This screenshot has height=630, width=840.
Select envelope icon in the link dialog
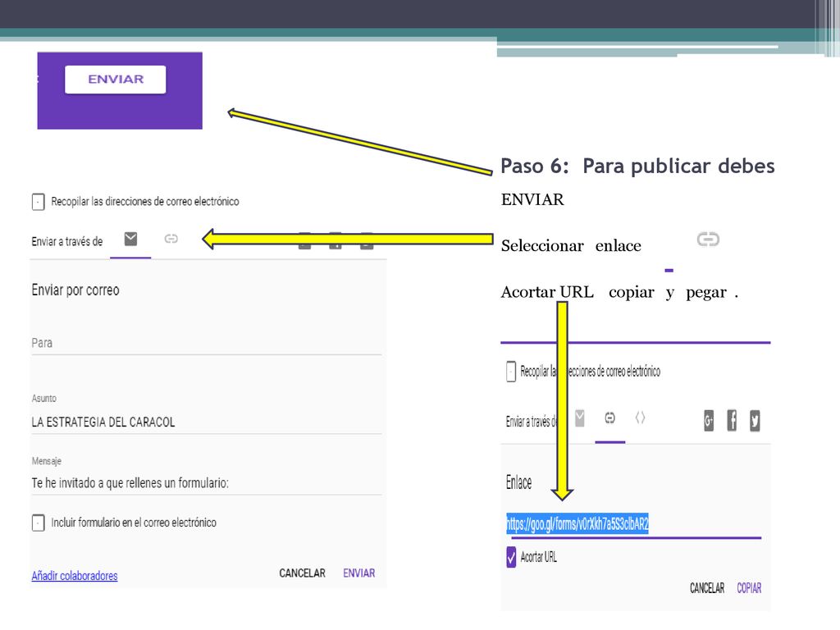580,418
